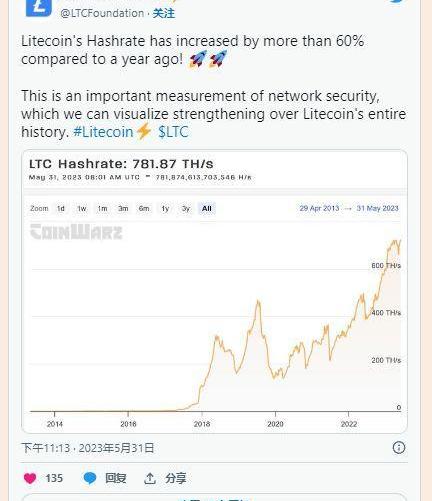Click the CoinWarz watermark logo
The image size is (432, 501).
[76, 232]
